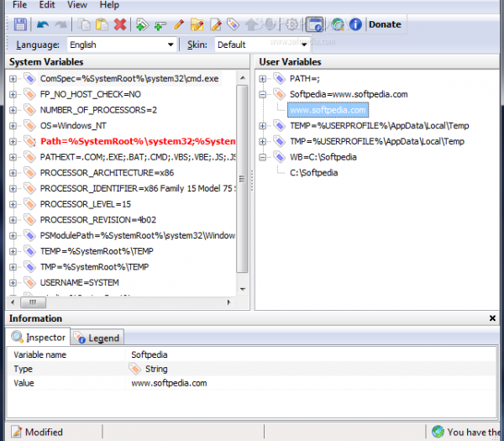
Task: Click the folder-with-pencil browse icon
Action: (197, 24)
